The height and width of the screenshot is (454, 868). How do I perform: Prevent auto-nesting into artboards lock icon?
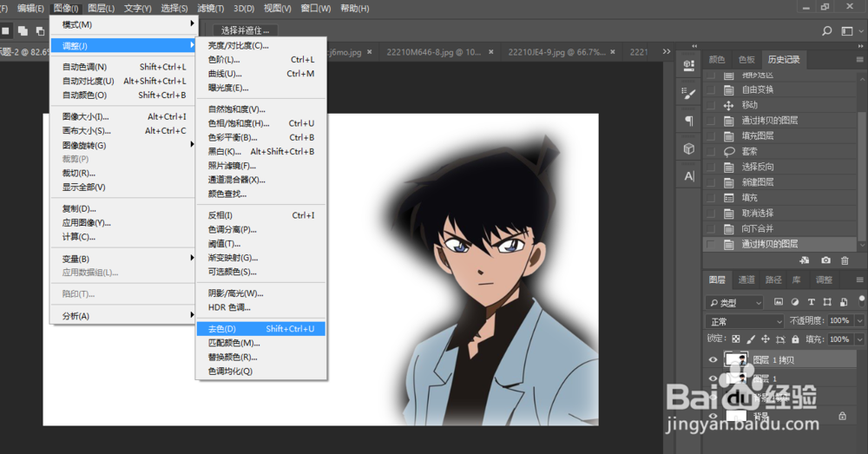[x=780, y=339]
